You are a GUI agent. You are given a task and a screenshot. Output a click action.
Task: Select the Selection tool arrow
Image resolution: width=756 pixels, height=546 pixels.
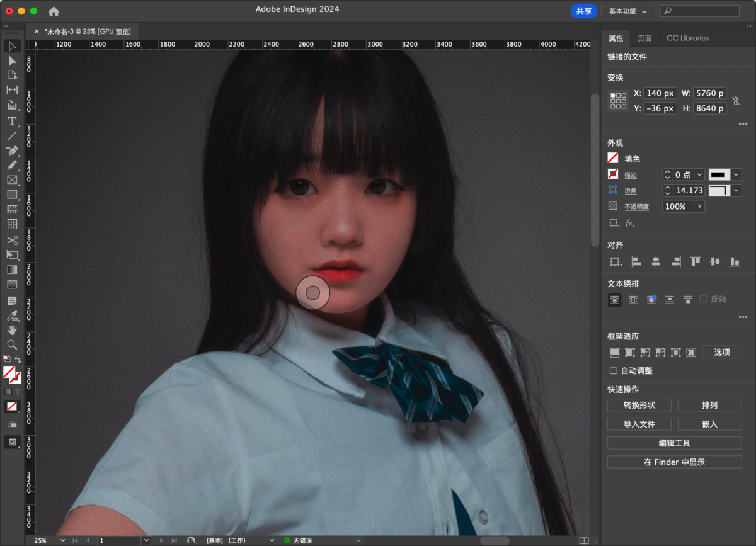[12, 46]
